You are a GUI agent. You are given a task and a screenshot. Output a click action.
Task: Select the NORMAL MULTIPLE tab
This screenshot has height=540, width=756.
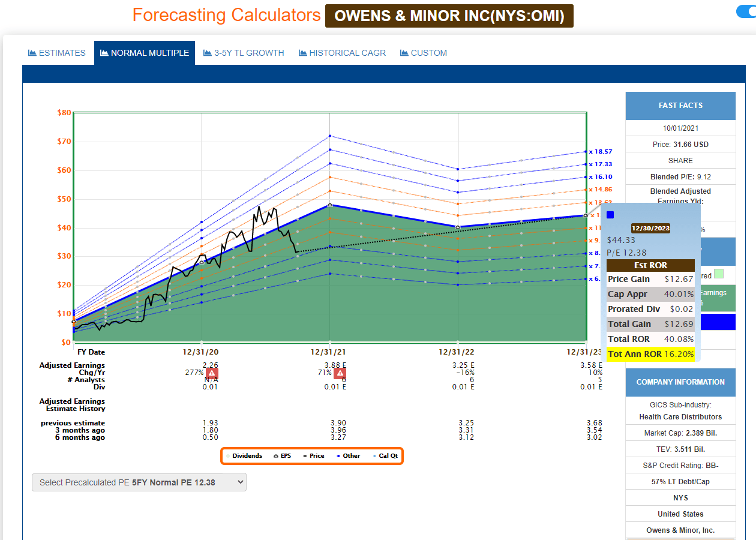(145, 53)
